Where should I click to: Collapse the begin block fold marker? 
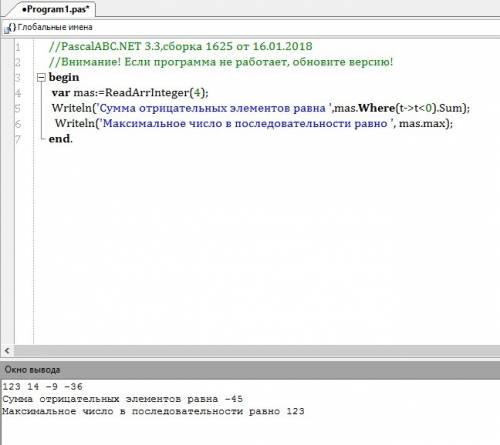coord(41,78)
